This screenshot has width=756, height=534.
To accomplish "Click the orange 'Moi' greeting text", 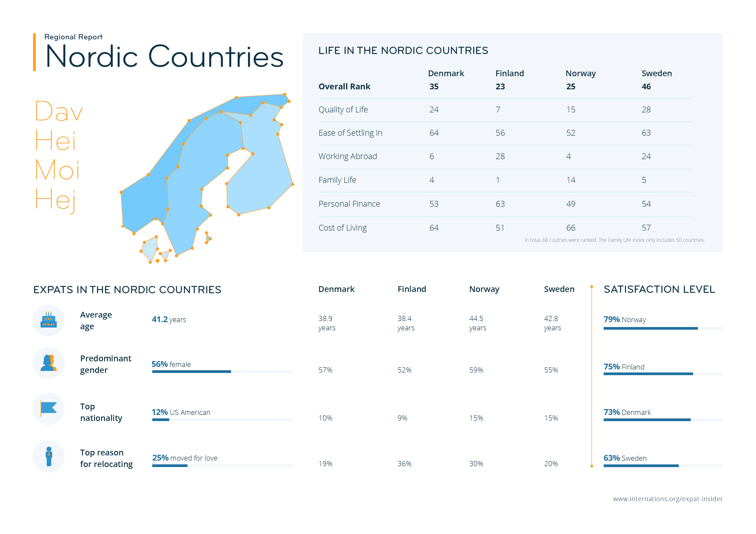I will (x=57, y=169).
